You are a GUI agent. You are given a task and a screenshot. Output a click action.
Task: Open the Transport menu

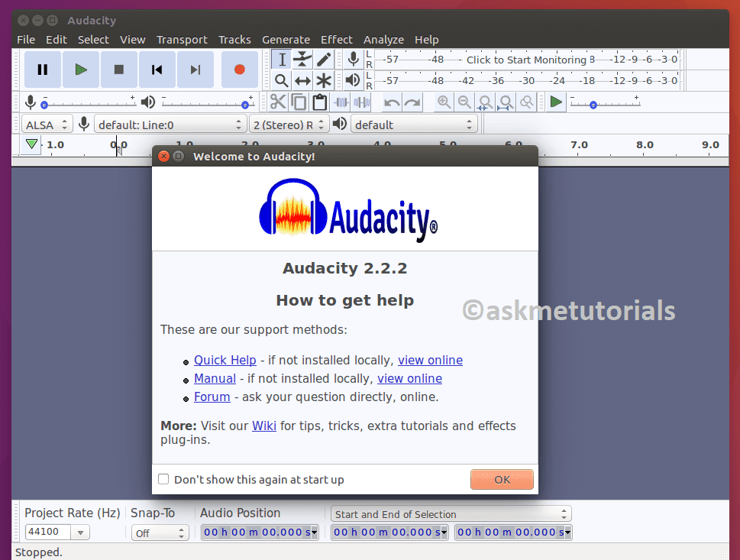pos(182,40)
